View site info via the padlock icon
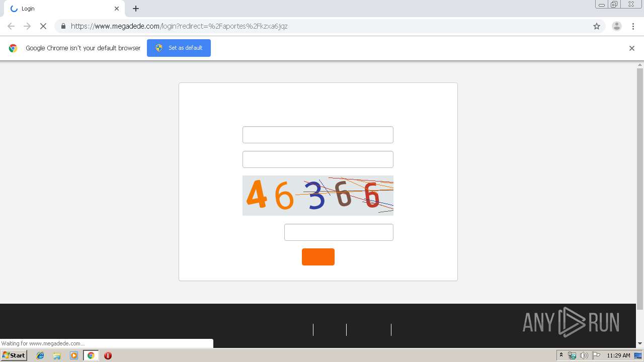The width and height of the screenshot is (644, 362). (63, 26)
